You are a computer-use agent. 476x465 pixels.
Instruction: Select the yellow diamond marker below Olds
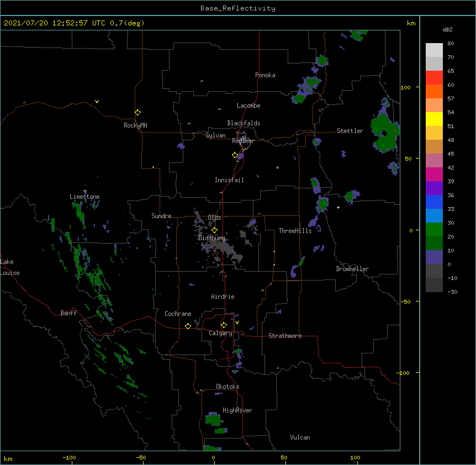click(x=214, y=230)
